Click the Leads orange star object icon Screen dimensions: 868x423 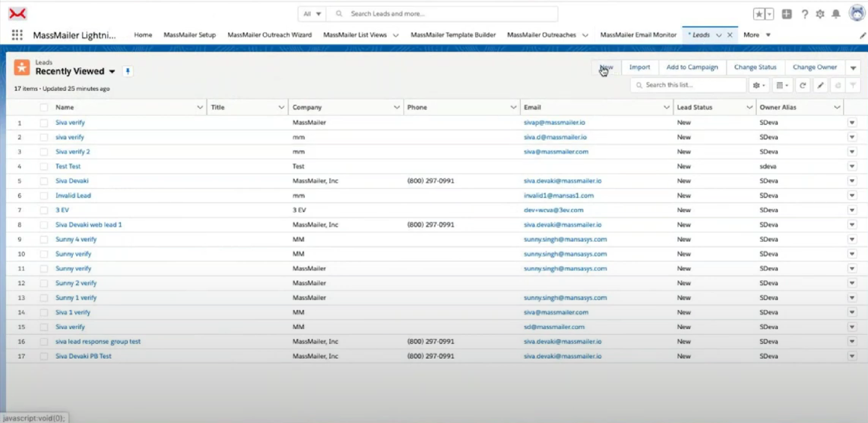[x=22, y=67]
